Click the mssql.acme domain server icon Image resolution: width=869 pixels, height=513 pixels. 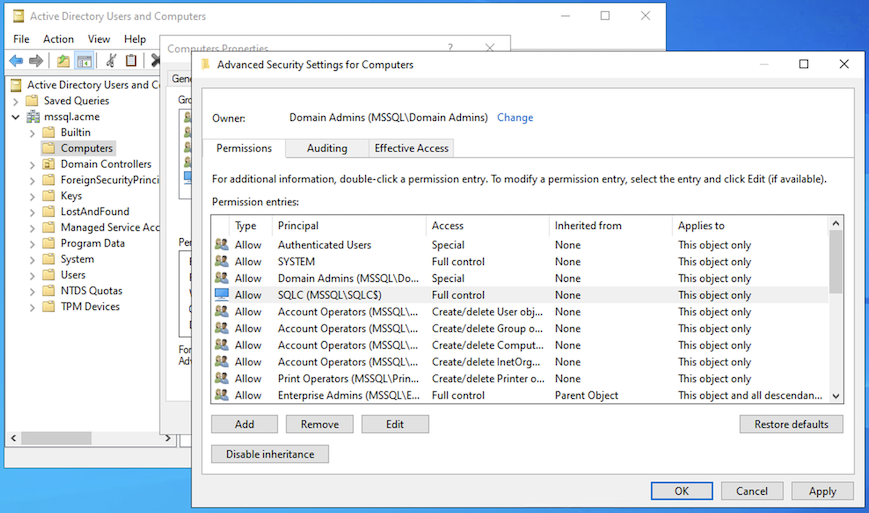click(x=33, y=116)
